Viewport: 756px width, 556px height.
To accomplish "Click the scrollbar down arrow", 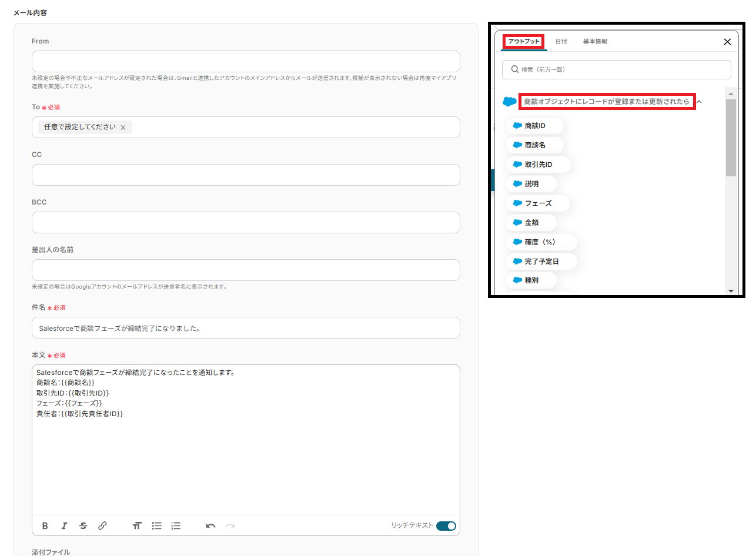I will pos(731,291).
